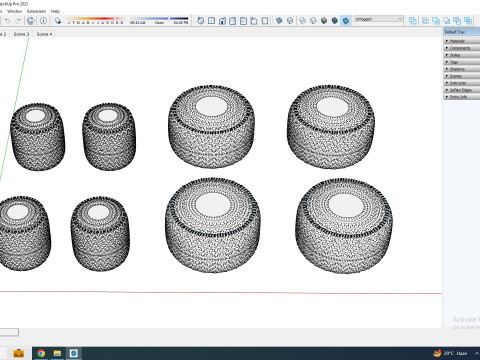Switch to Top view
The width and height of the screenshot is (480, 360).
point(211,21)
